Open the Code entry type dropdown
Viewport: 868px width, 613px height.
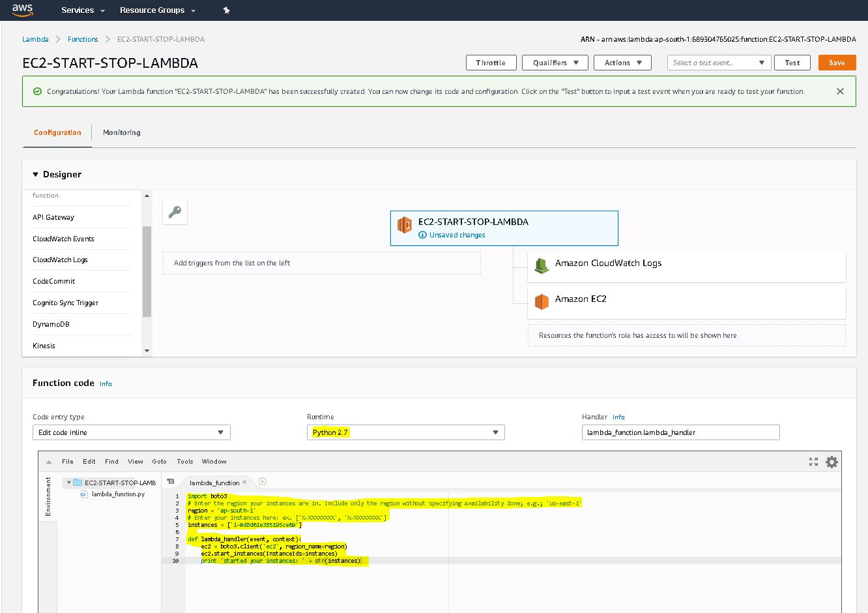coord(131,432)
